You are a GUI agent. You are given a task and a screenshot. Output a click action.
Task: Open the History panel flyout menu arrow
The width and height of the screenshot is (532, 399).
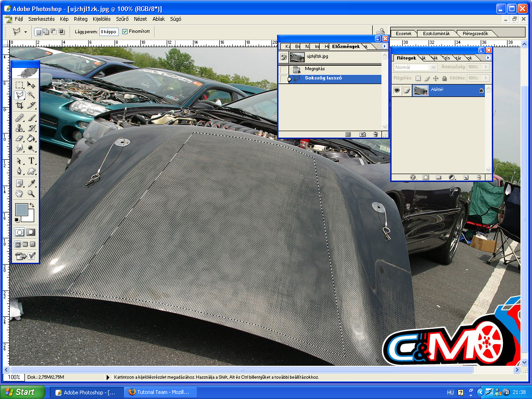click(384, 46)
